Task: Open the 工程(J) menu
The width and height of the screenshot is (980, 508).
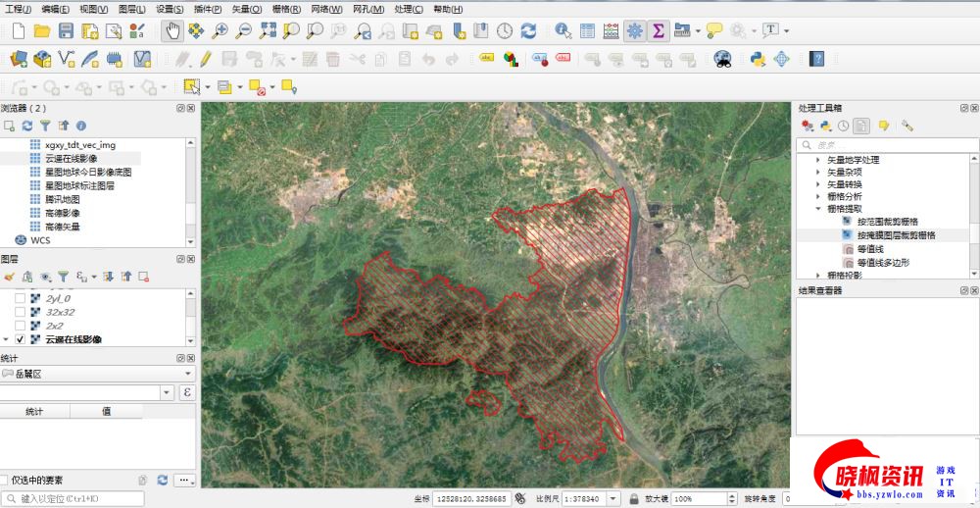Action: click(x=18, y=10)
